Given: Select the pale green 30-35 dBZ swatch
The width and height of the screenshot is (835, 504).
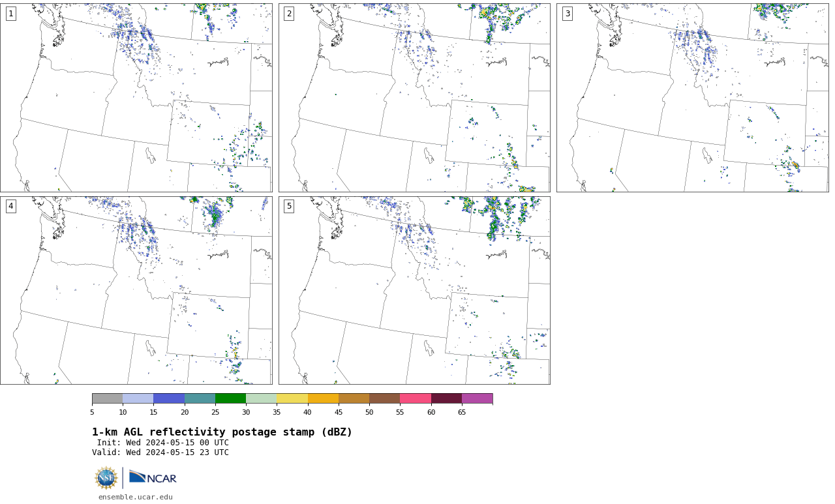Looking at the screenshot, I should (x=262, y=398).
